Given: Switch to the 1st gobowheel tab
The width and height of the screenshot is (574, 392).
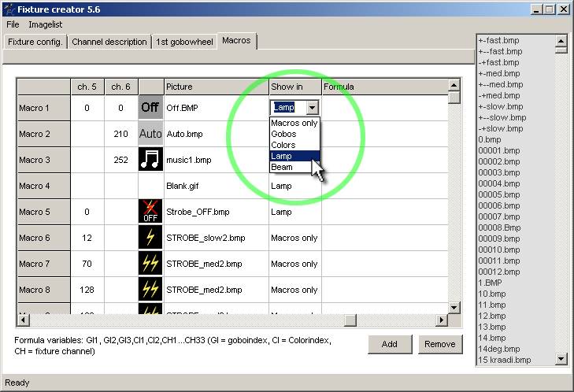Looking at the screenshot, I should 184,42.
